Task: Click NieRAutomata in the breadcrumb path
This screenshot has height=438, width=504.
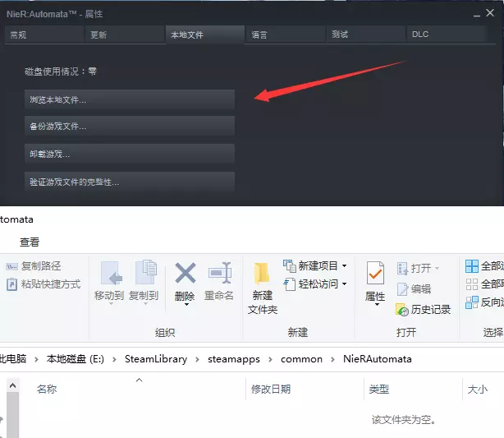Action: point(378,359)
